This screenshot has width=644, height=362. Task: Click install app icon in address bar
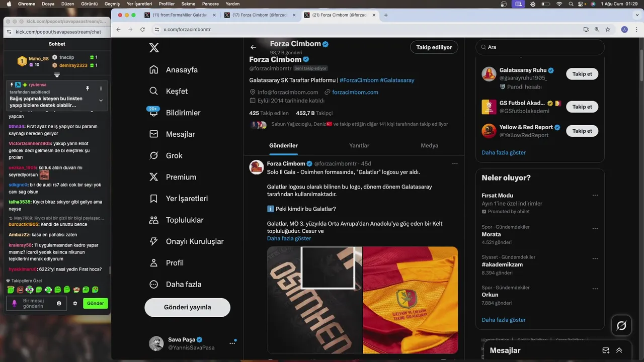[586, 30]
